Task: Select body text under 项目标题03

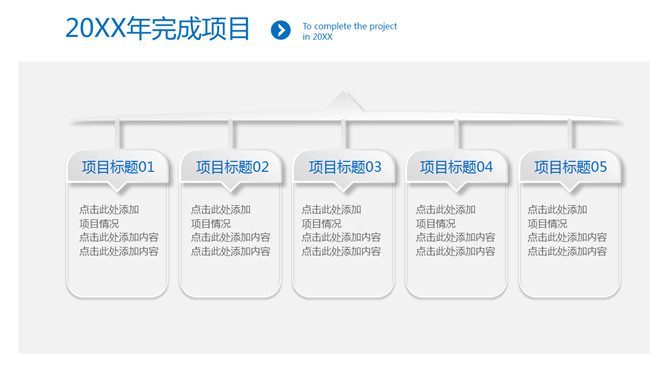Action: pos(341,230)
